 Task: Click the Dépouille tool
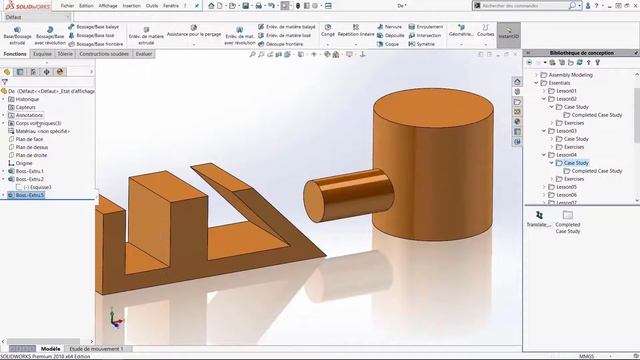391,36
